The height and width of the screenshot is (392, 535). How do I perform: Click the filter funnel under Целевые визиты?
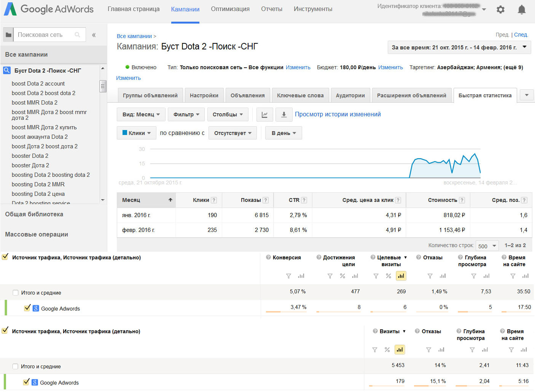(x=376, y=276)
